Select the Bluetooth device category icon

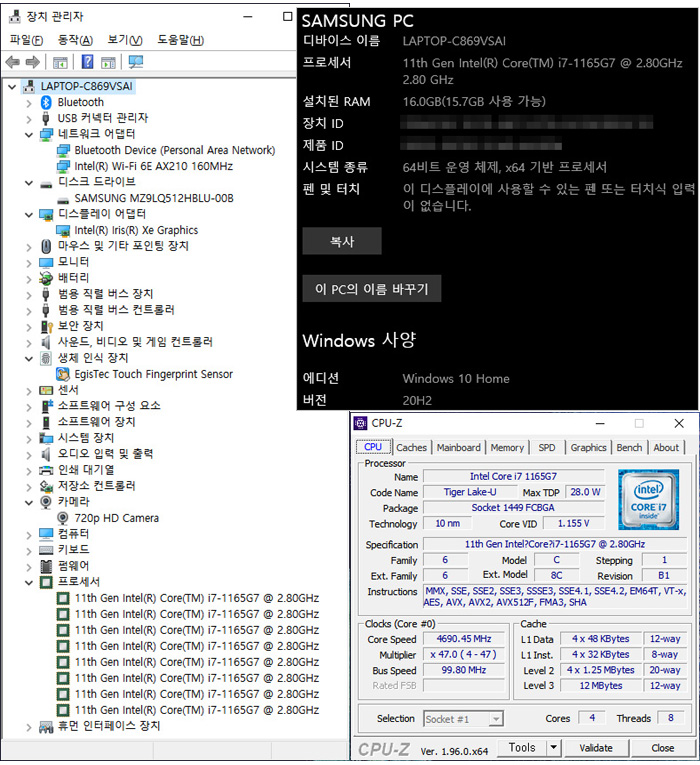[x=46, y=102]
